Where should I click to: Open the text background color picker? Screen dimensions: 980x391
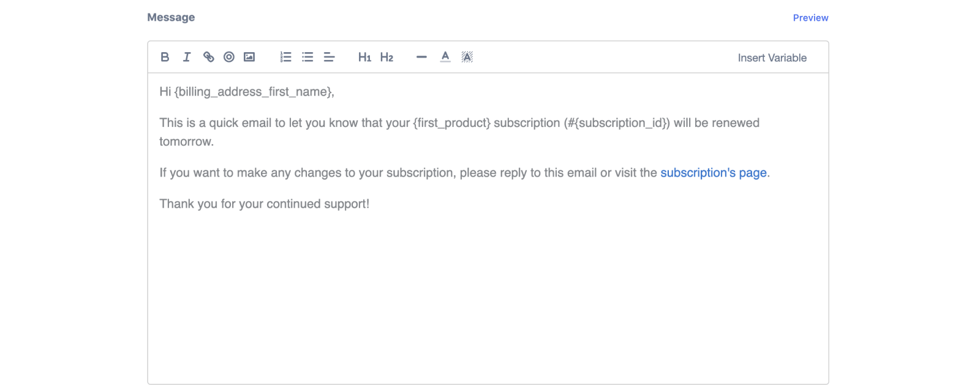[467, 57]
